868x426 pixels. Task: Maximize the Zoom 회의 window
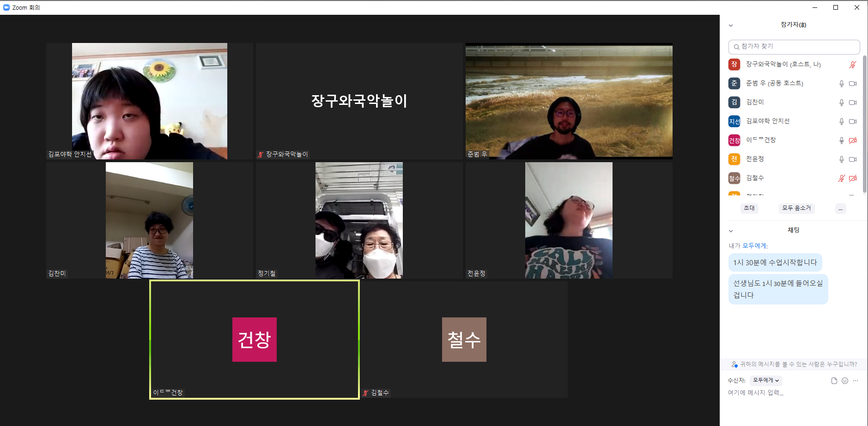point(836,7)
